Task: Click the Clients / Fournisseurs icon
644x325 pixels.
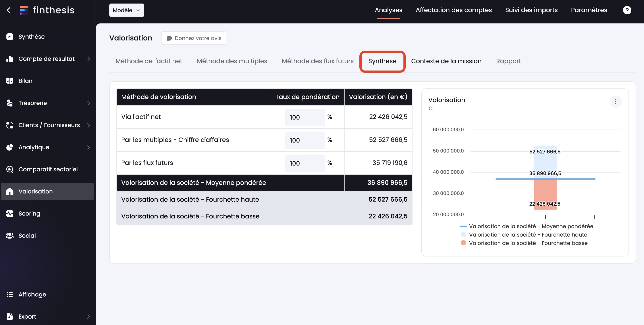Action: 10,125
